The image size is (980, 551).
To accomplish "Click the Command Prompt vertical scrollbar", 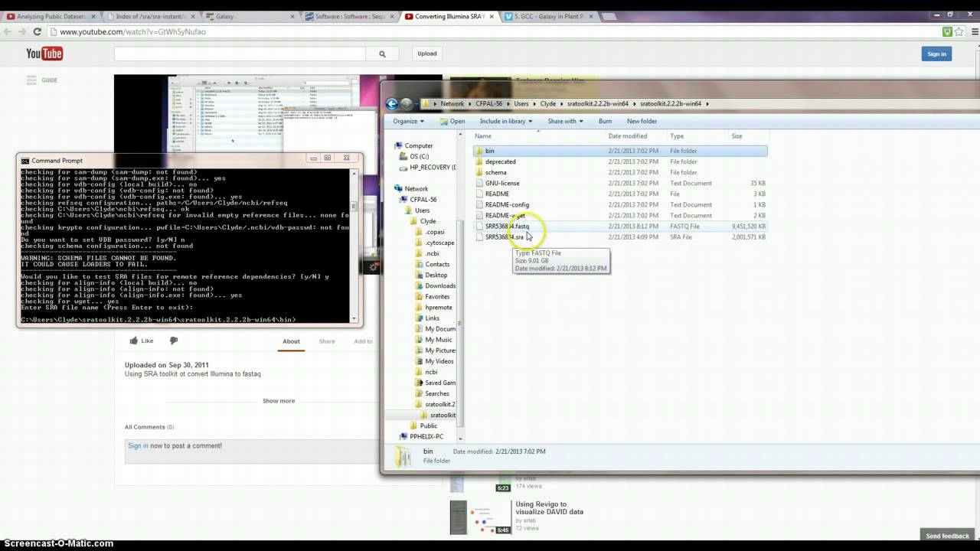I will point(354,245).
